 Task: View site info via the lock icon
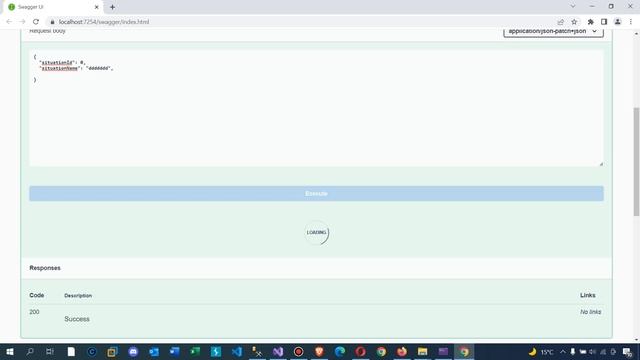52,22
